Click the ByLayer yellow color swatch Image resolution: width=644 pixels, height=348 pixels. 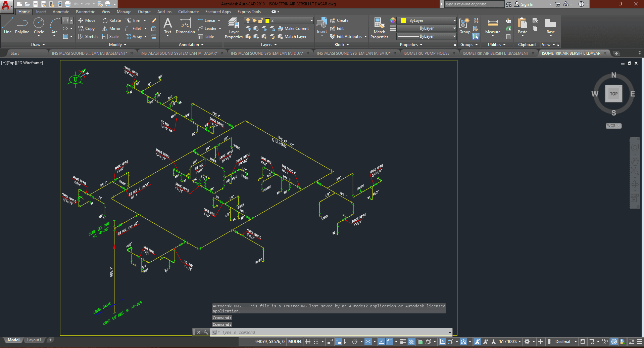(x=403, y=20)
